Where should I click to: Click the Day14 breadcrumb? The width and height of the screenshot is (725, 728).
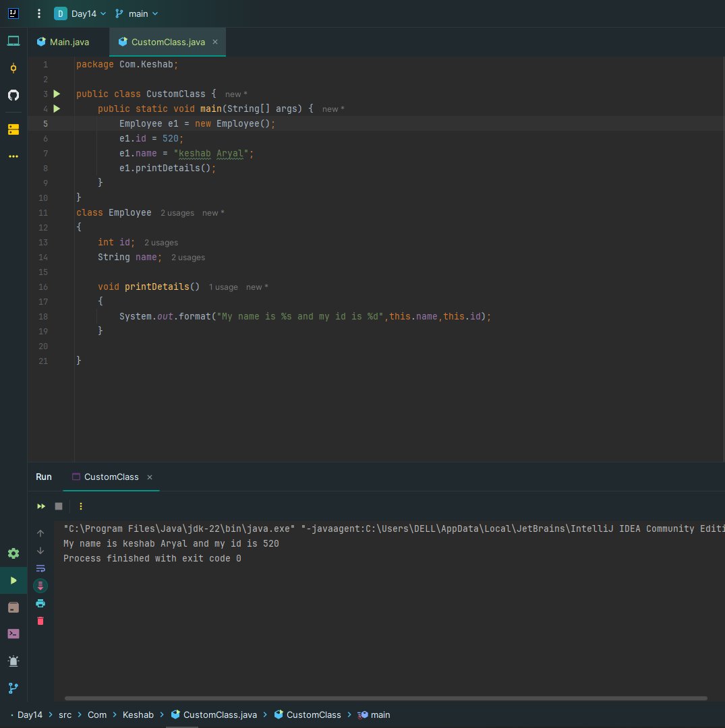[30, 715]
